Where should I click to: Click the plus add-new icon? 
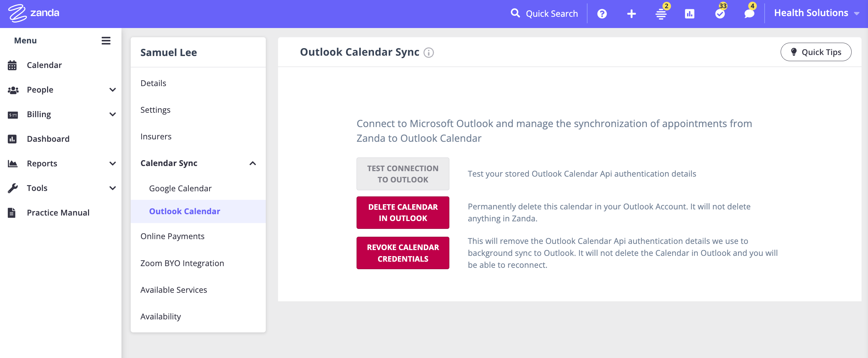[x=631, y=14]
